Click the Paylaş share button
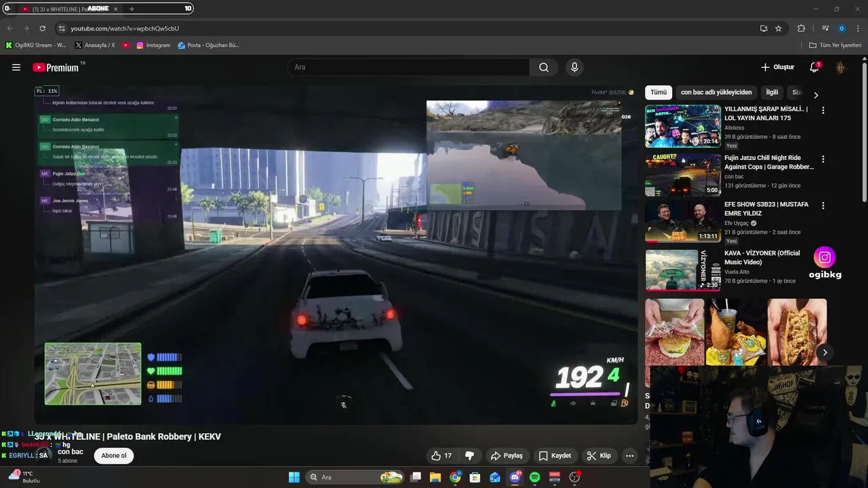The height and width of the screenshot is (488, 868). (x=507, y=455)
